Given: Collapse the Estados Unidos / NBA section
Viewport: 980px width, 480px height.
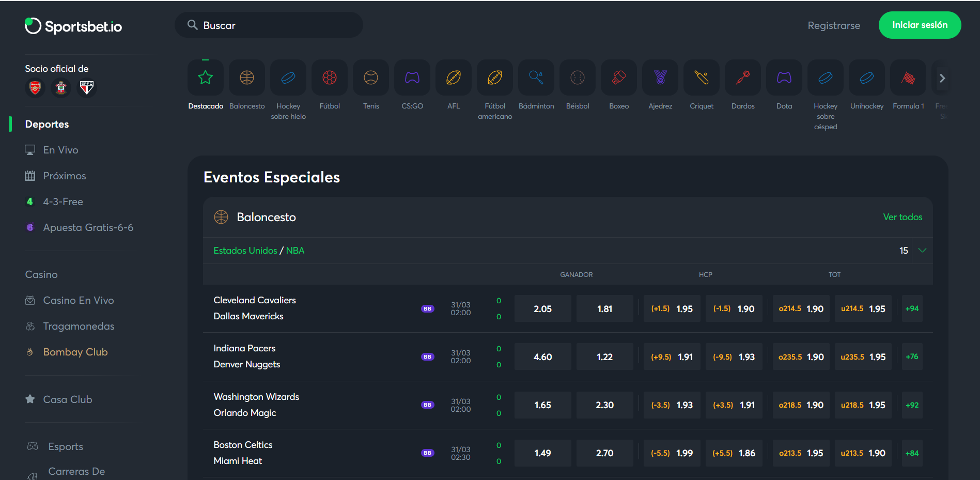Looking at the screenshot, I should coord(922,250).
